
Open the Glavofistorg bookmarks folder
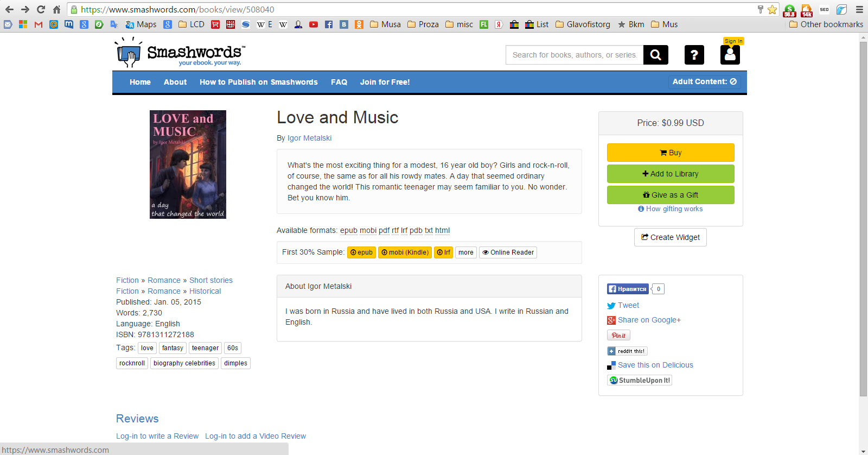[583, 24]
